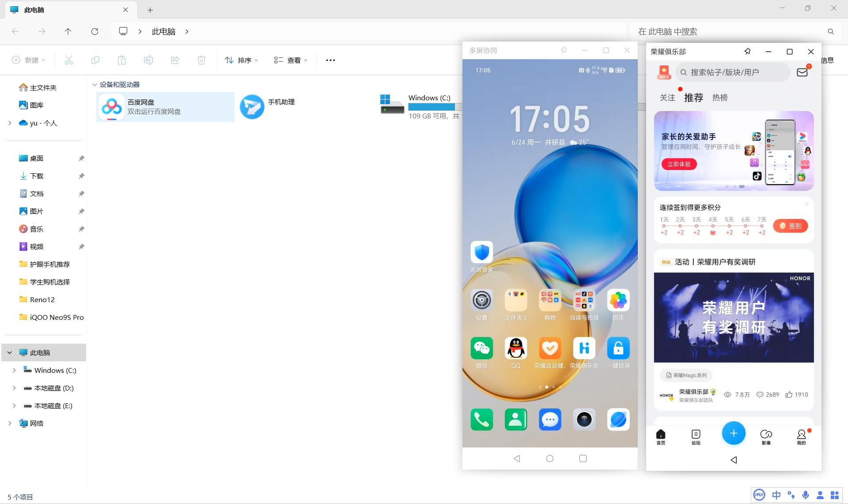Screen dimensions: 848x504
Task: Open 手机助理 item in Explorer
Action: pyautogui.click(x=267, y=106)
